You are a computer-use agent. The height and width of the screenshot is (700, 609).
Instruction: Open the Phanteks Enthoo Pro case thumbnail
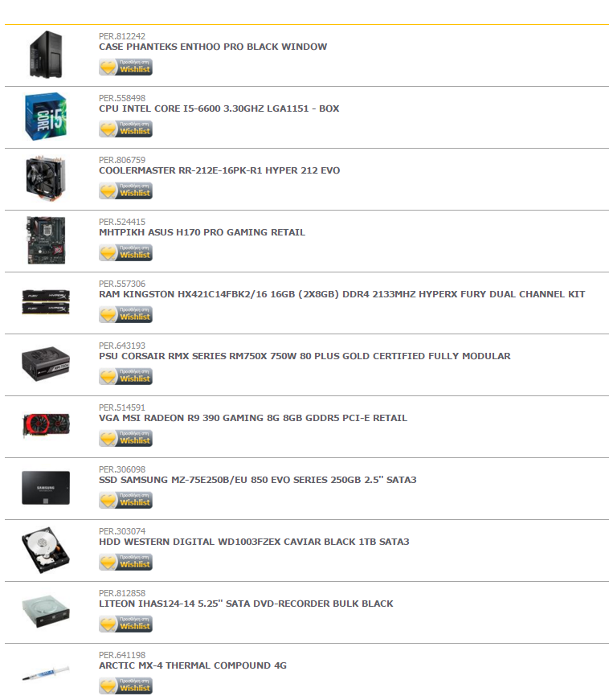point(46,55)
